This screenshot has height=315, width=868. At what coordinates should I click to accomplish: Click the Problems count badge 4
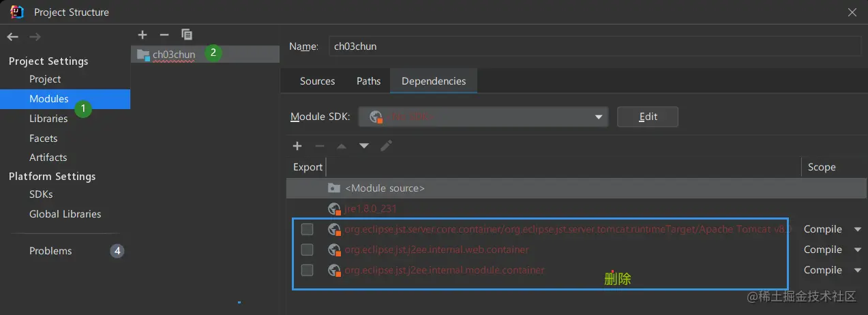[x=117, y=251]
